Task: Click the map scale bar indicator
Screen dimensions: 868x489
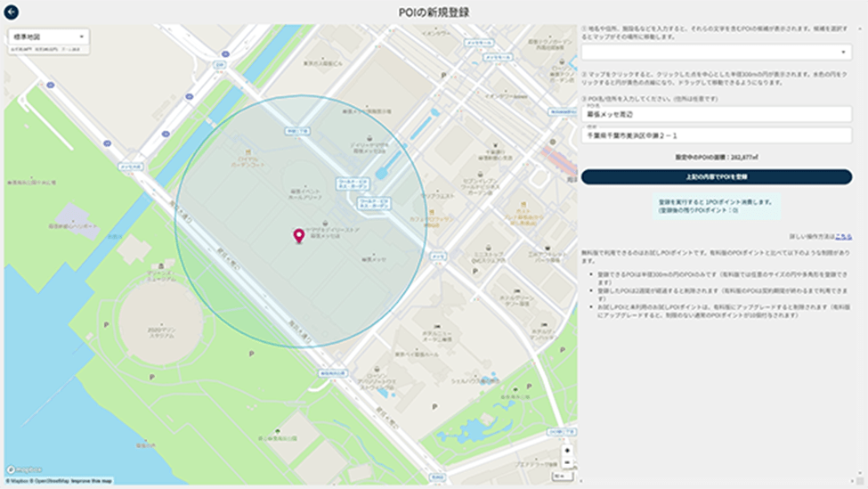Action: 561,477
